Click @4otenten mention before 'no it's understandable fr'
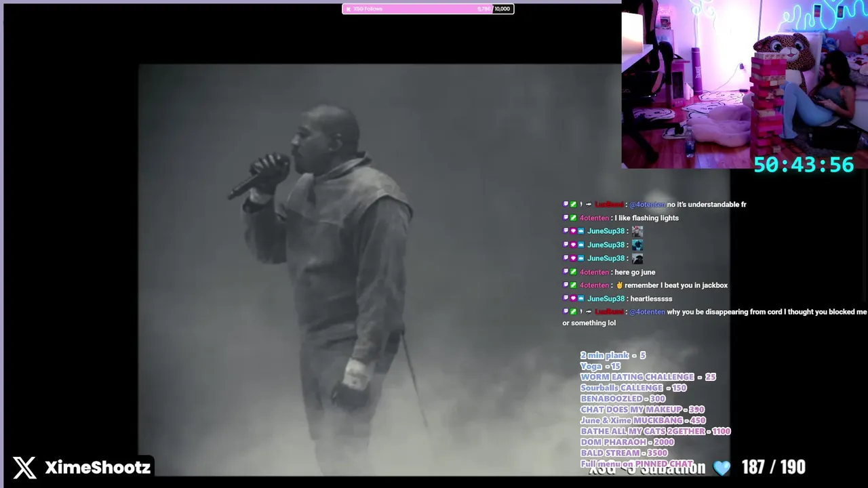Viewport: 868px width, 488px height. tap(647, 204)
